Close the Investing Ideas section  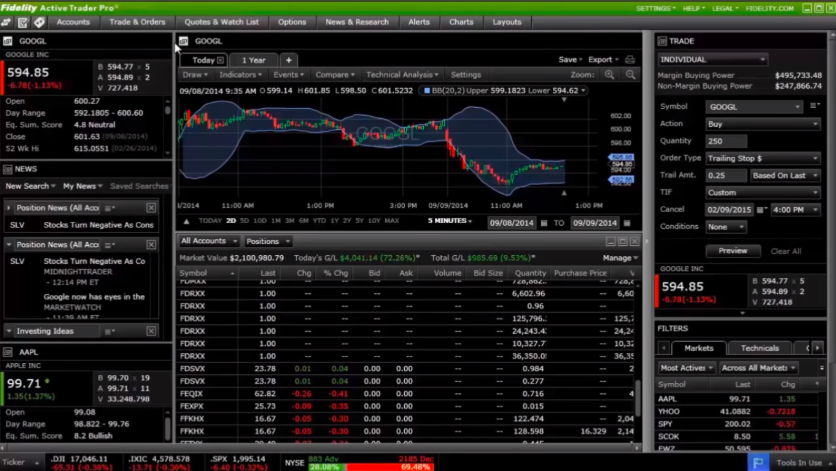pyautogui.click(x=151, y=331)
